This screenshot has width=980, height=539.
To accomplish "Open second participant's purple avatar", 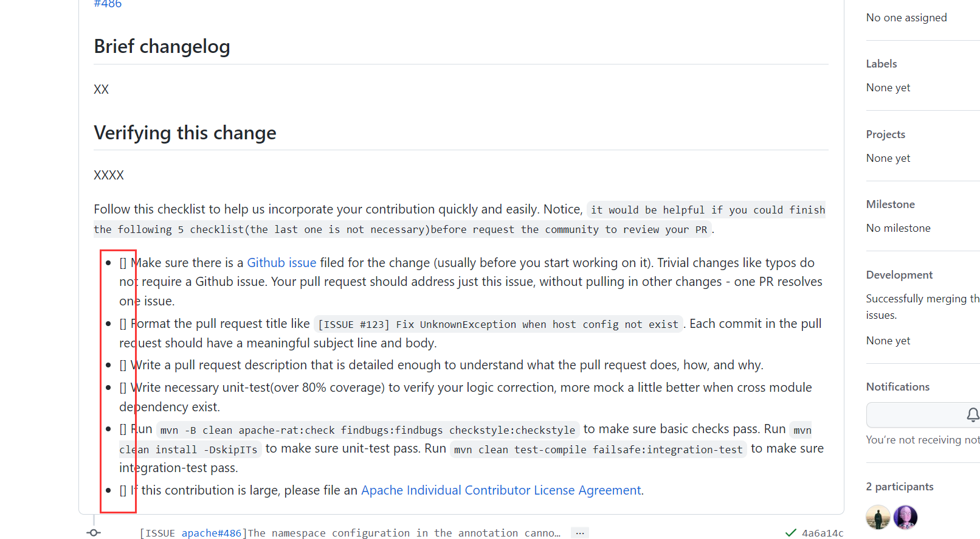I will 905,517.
